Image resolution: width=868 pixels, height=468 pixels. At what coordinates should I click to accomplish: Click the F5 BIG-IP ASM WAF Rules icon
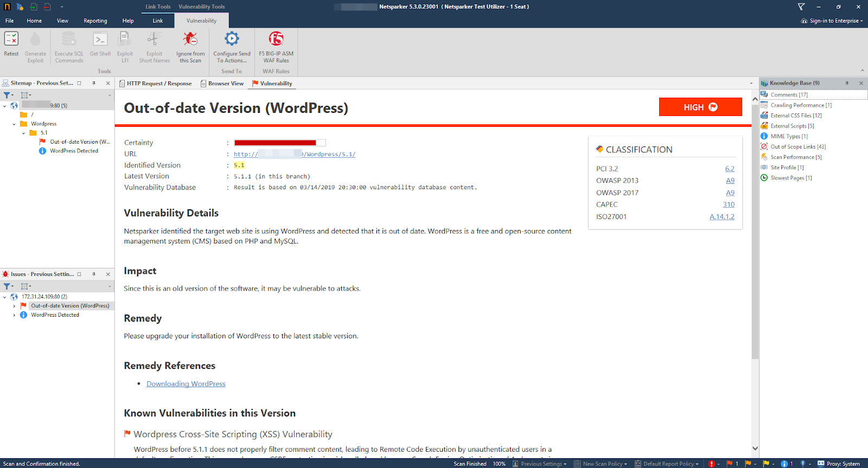coord(276,39)
